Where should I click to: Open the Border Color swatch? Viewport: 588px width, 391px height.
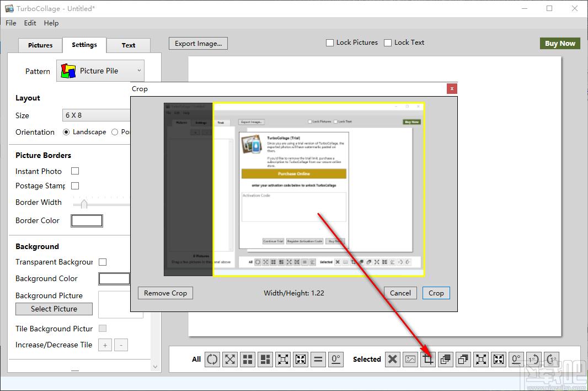87,221
